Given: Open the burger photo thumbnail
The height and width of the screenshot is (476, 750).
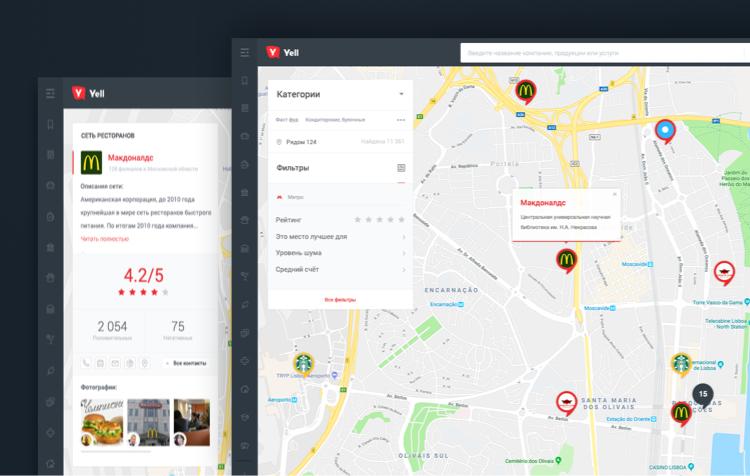Looking at the screenshot, I should [x=101, y=422].
